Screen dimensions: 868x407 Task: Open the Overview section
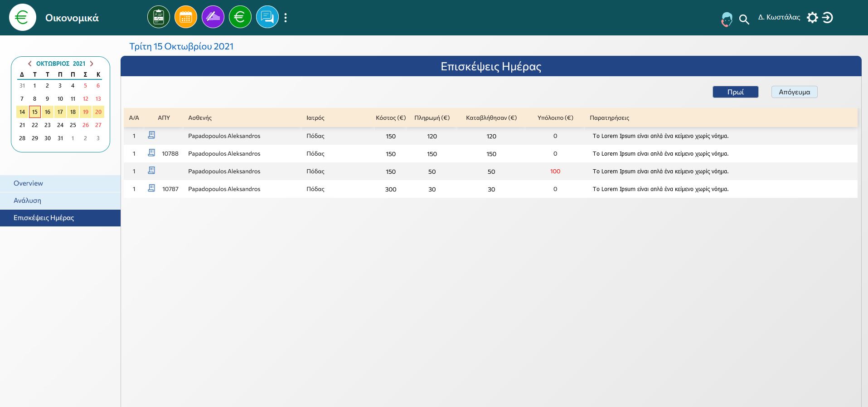pyautogui.click(x=60, y=183)
